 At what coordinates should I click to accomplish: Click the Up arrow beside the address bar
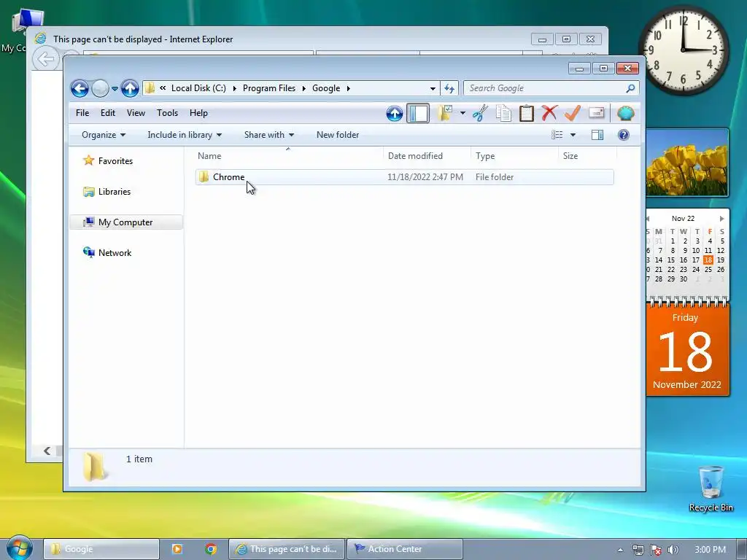130,88
